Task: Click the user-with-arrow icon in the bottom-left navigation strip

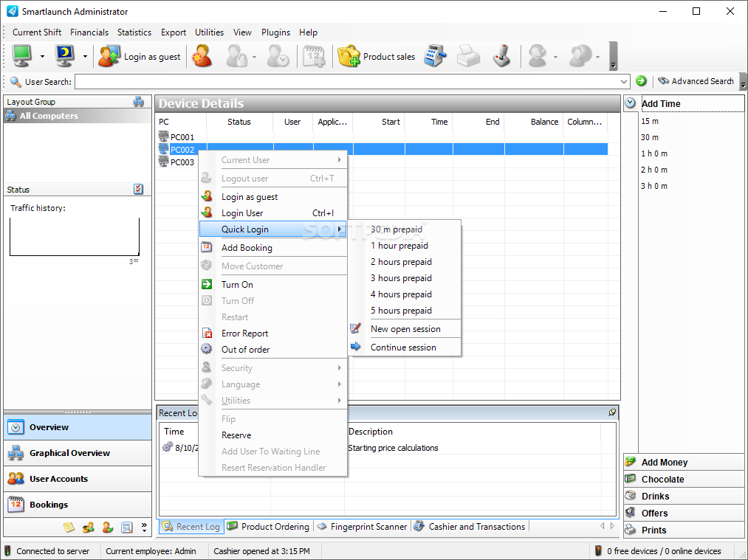Action: click(108, 527)
